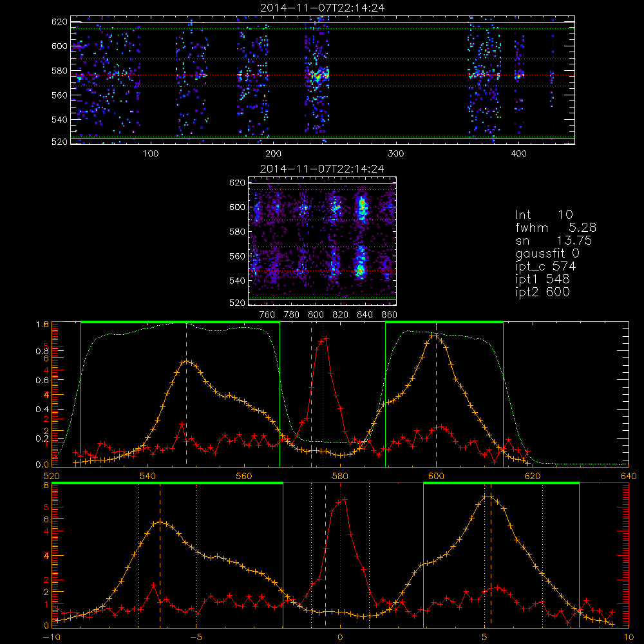
Task: Click the timestamp title above the wide top spectrogram
Action: click(323, 8)
